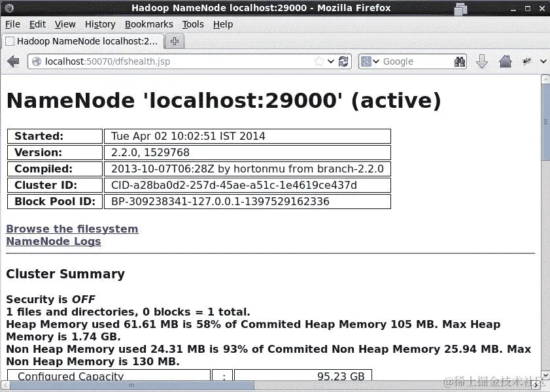Open the Bookmarks menu
550x392 pixels.
pyautogui.click(x=148, y=24)
